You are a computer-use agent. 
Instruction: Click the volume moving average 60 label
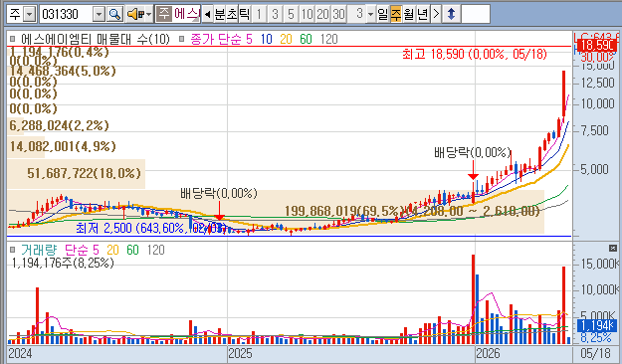tap(132, 250)
